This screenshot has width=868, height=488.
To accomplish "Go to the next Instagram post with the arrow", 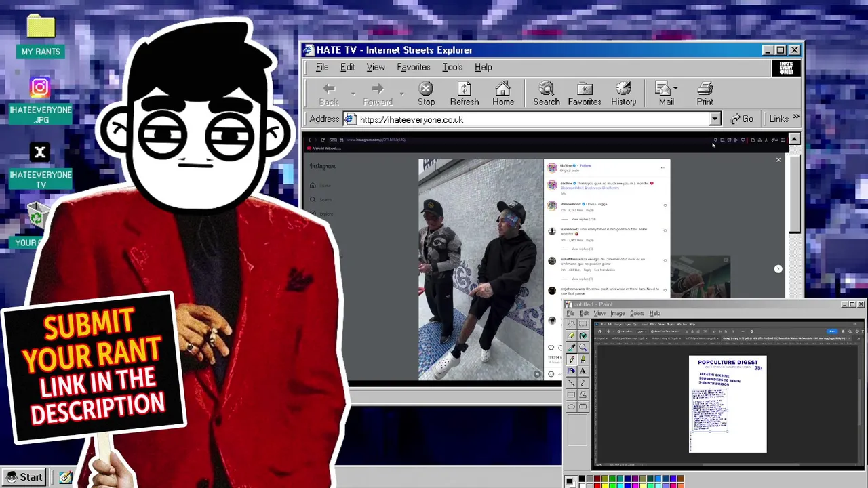I will click(x=778, y=269).
